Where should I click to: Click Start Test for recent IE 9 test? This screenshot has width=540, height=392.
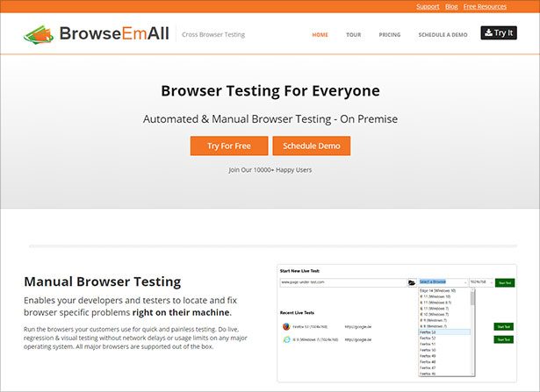tap(503, 339)
